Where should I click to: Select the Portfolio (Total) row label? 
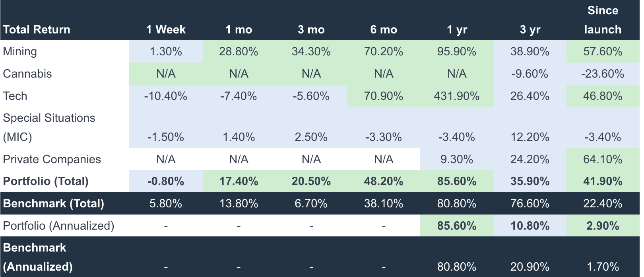pos(46,181)
